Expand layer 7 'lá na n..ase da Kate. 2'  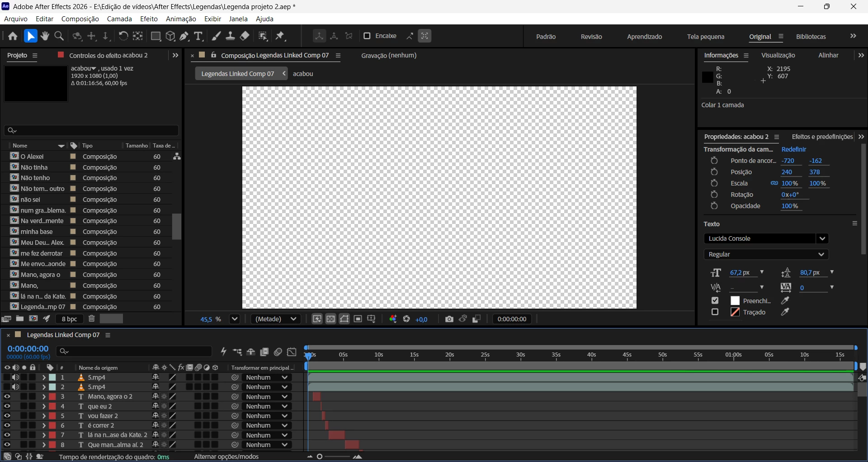click(x=44, y=435)
